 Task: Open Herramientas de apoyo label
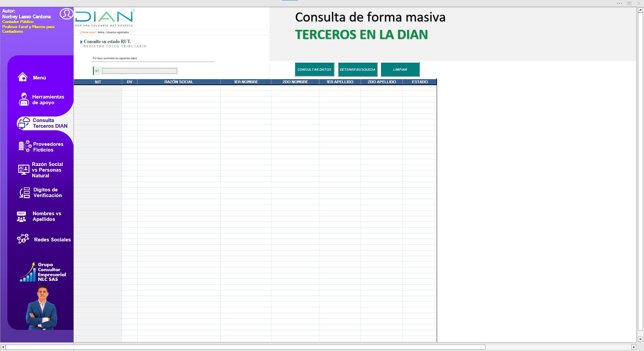click(x=48, y=100)
